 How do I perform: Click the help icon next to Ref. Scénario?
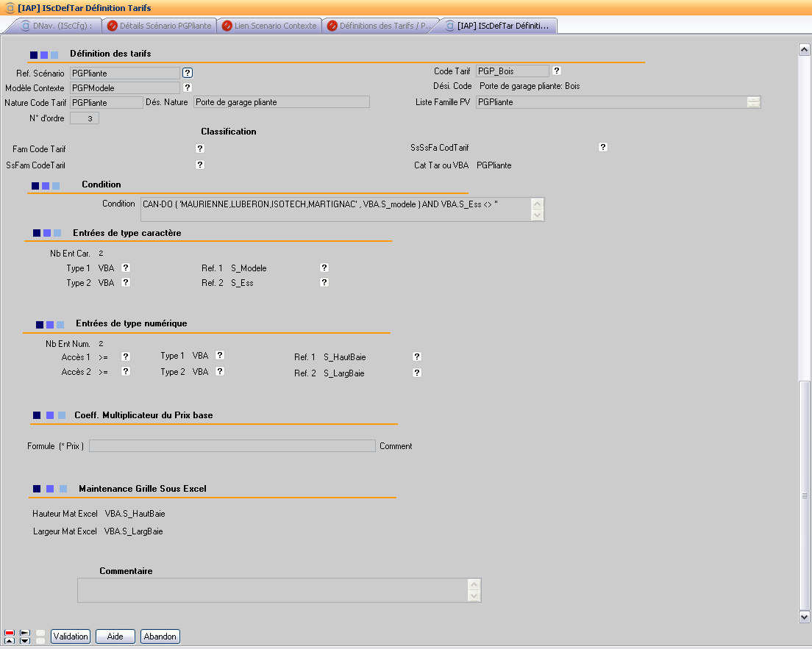tap(187, 73)
